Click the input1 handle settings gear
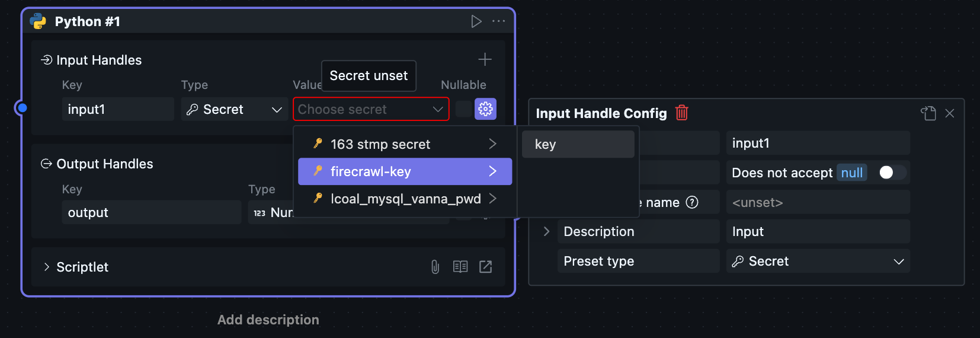 click(x=485, y=109)
